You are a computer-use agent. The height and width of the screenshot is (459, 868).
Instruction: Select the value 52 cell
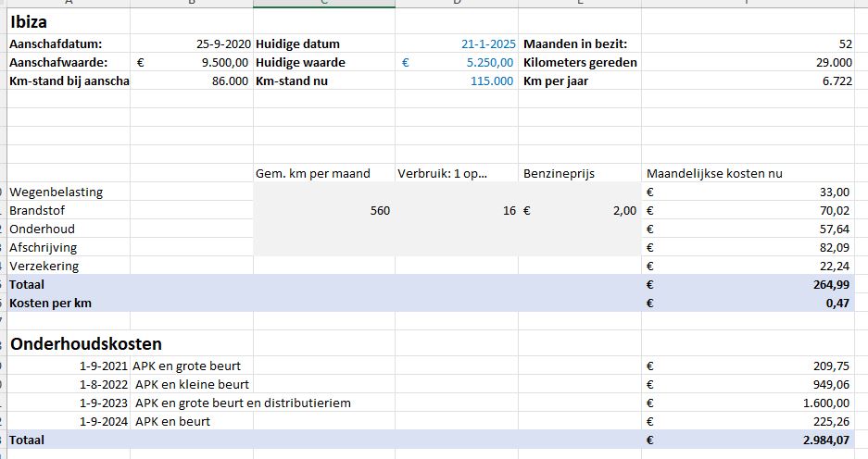[748, 43]
